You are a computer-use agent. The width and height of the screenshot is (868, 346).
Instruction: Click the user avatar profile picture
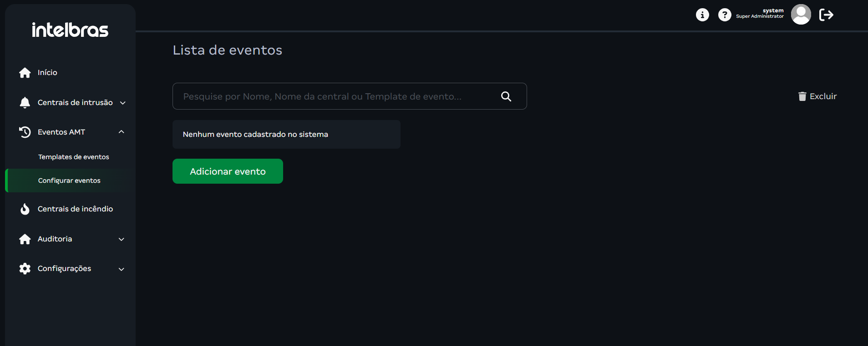[x=801, y=15]
